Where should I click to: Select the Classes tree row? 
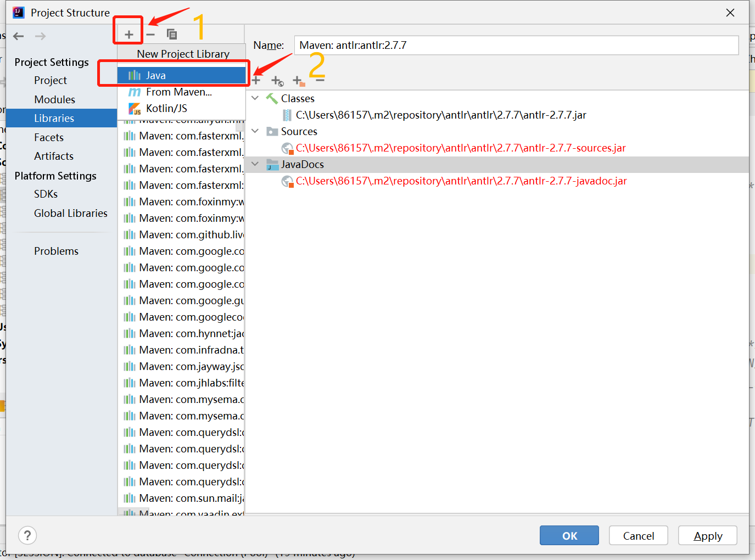(x=497, y=98)
